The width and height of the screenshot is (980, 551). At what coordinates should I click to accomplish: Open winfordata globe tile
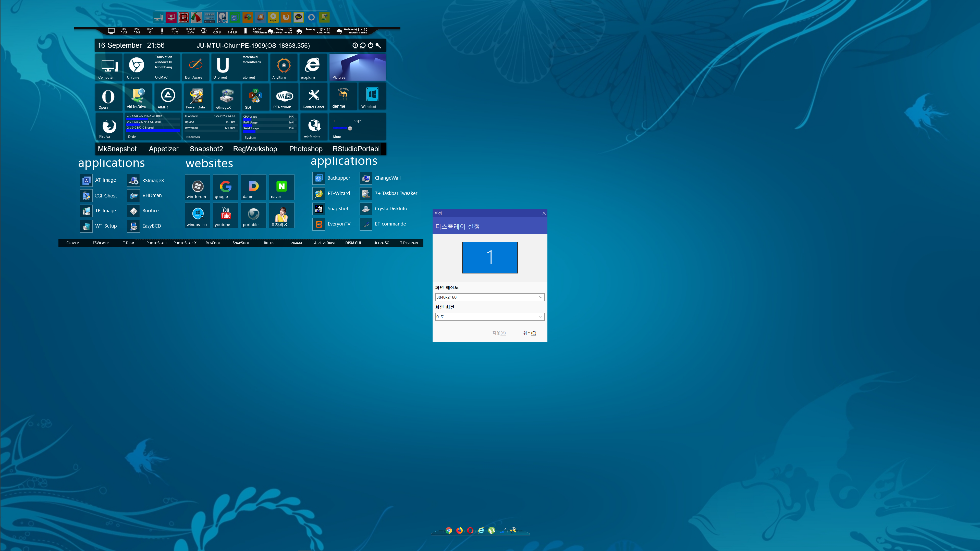[x=314, y=127]
